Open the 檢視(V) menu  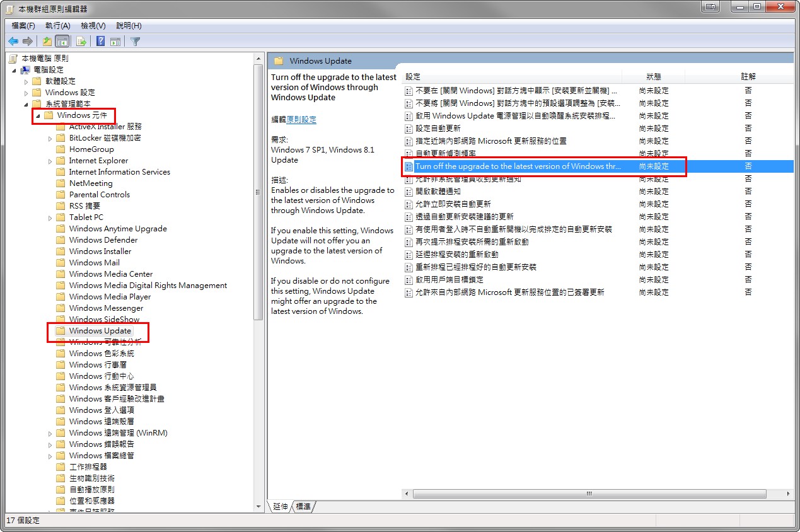(93, 26)
